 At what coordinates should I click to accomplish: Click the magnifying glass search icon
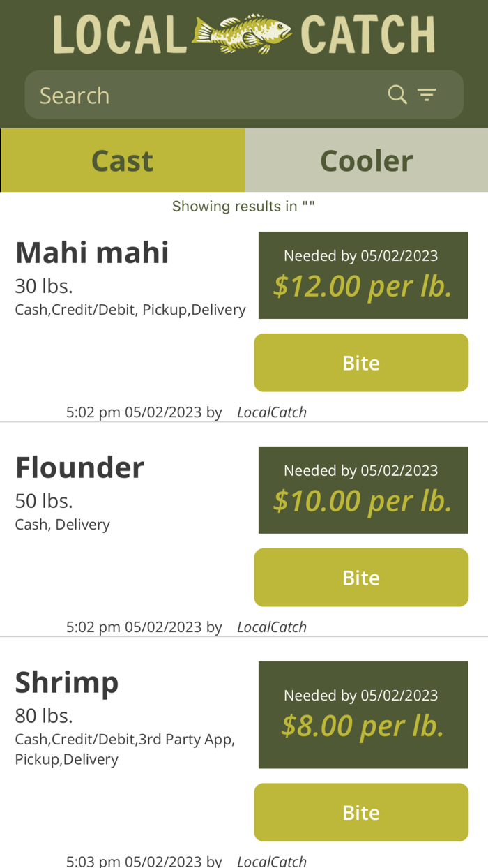pos(397,94)
